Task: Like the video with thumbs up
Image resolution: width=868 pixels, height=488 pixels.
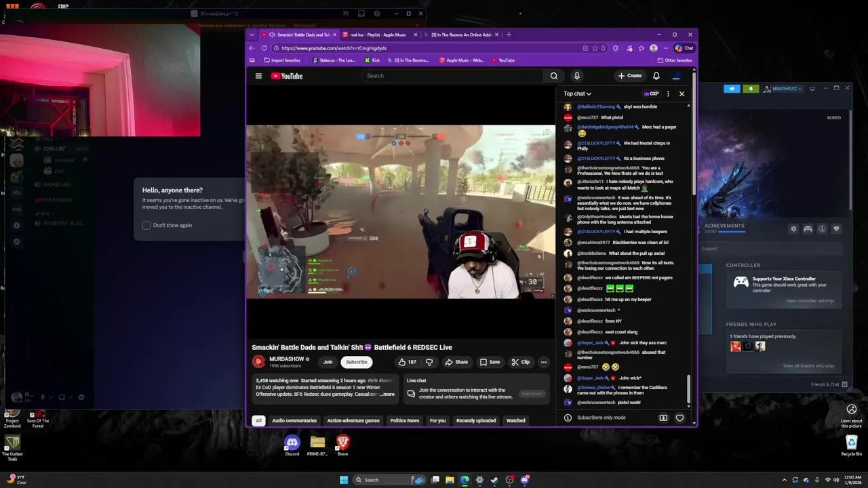Action: (407, 362)
